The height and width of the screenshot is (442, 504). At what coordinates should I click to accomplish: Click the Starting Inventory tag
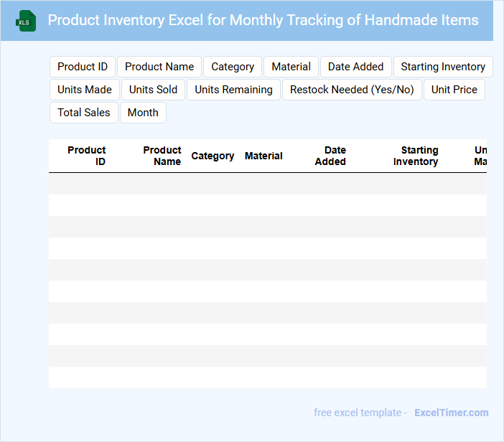pyautogui.click(x=443, y=67)
